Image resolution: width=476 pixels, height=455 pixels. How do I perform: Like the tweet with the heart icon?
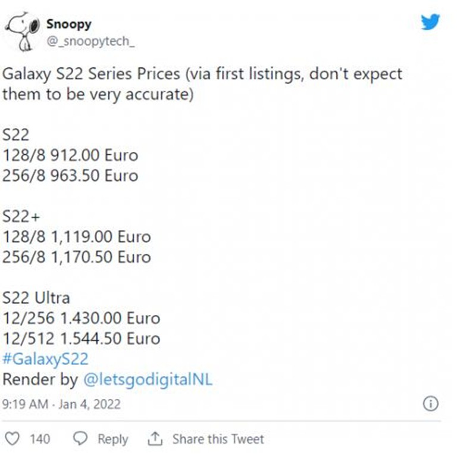tap(12, 439)
